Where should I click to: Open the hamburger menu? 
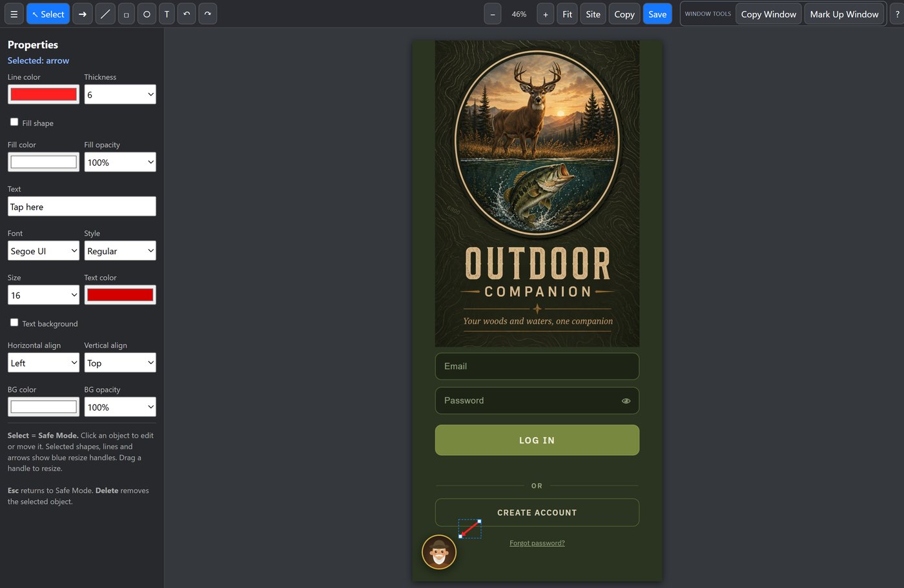click(x=14, y=14)
